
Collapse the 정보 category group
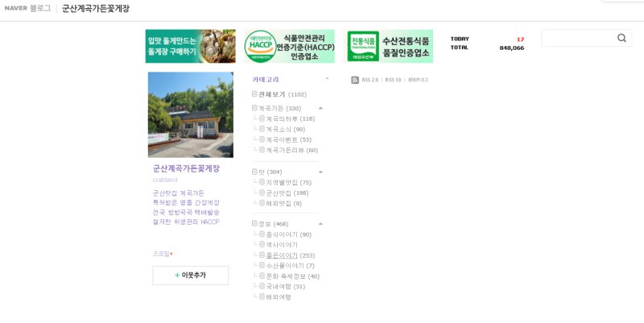coord(320,224)
